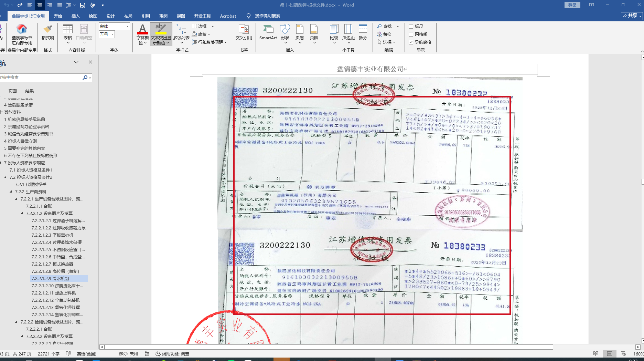The width and height of the screenshot is (644, 361).
Task: Click the 字体颜色 red font color button
Action: pyautogui.click(x=142, y=30)
